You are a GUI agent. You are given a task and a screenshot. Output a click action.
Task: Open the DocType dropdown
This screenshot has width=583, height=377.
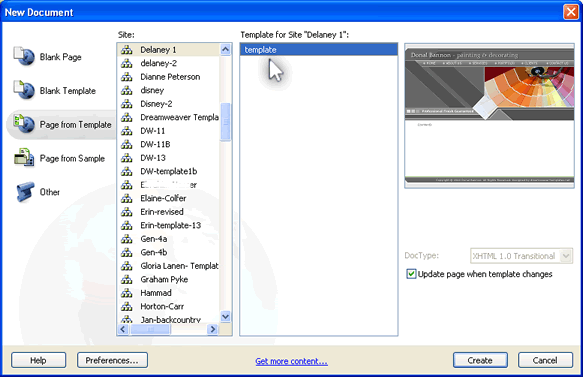[x=521, y=256]
